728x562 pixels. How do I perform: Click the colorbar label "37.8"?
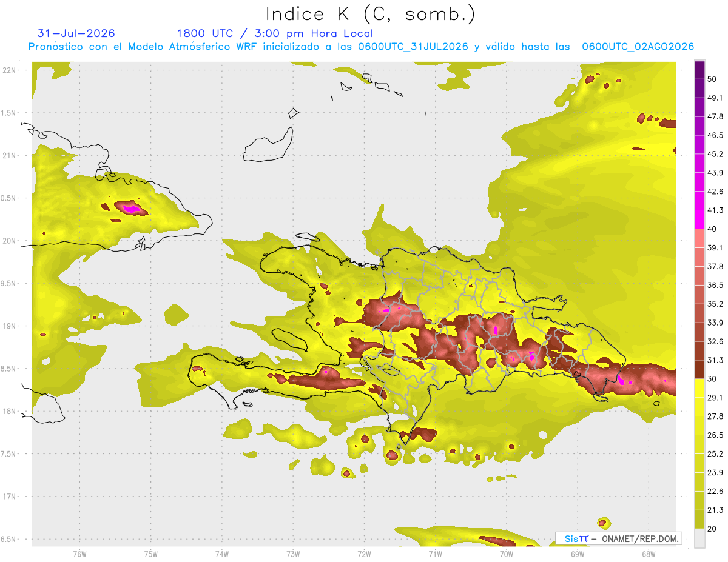715,266
